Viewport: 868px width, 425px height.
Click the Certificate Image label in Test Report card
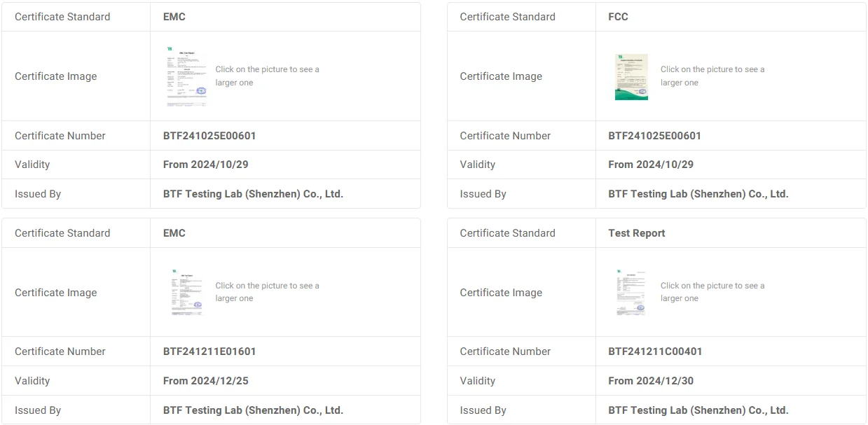pyautogui.click(x=501, y=293)
